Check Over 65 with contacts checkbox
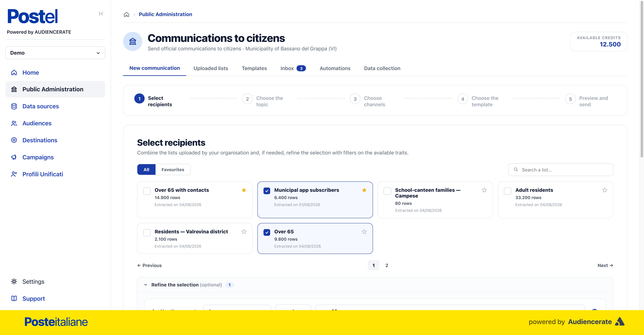Image resolution: width=644 pixels, height=335 pixels. tap(147, 191)
